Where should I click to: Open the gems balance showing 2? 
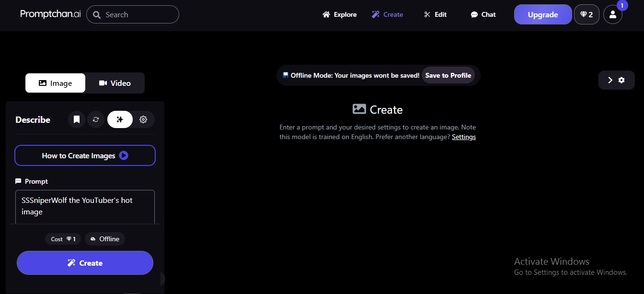pyautogui.click(x=586, y=14)
